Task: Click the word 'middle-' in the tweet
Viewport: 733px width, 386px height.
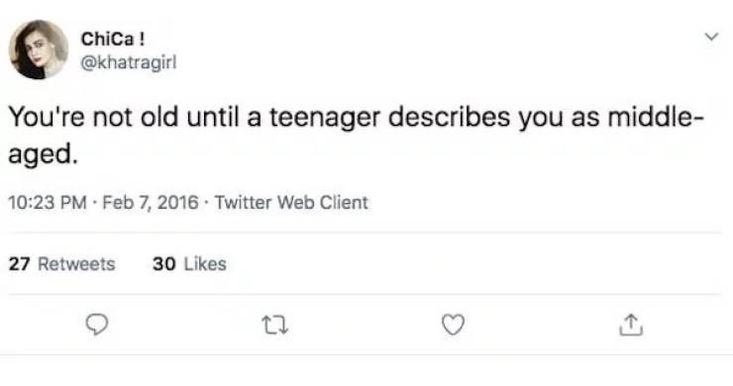Action: point(656,116)
